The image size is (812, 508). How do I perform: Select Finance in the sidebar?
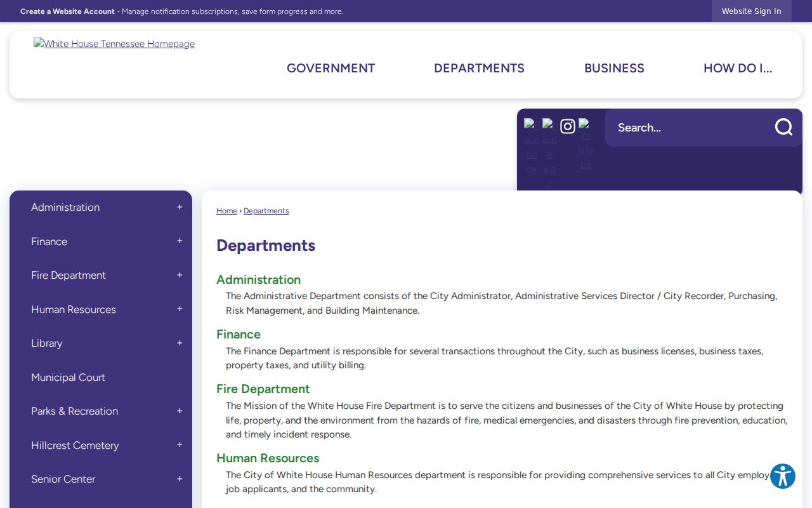pos(49,241)
